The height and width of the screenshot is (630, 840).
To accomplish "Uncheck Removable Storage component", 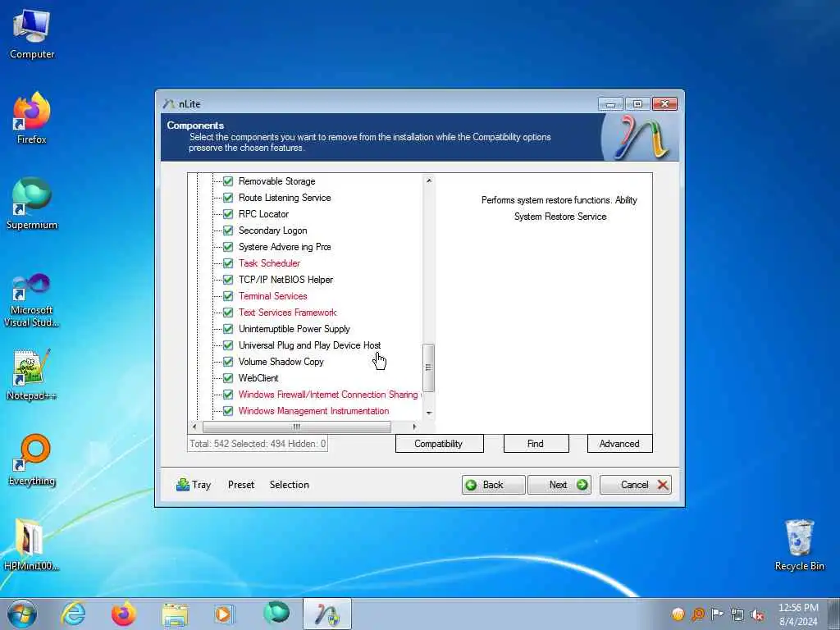I will click(228, 181).
